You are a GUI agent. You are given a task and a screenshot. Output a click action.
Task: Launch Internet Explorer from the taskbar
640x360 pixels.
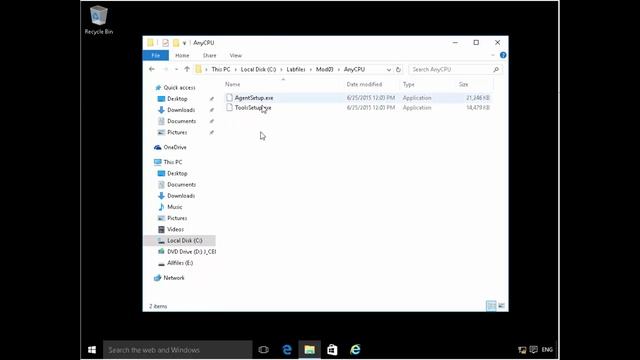[355, 350]
